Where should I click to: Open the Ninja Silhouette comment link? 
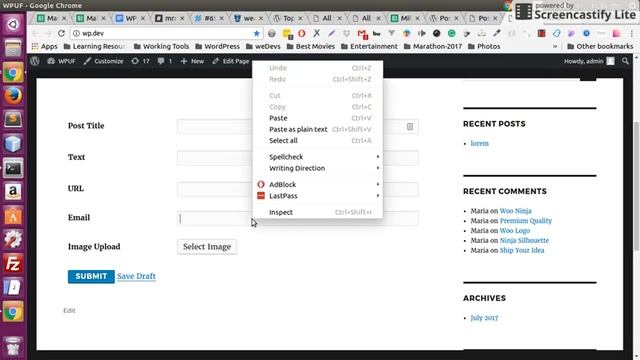[524, 241]
